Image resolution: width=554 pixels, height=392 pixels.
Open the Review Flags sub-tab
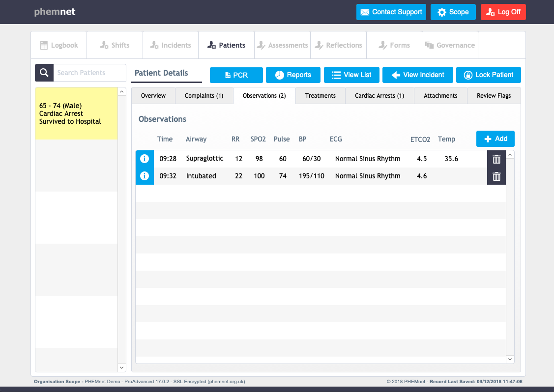pos(494,96)
